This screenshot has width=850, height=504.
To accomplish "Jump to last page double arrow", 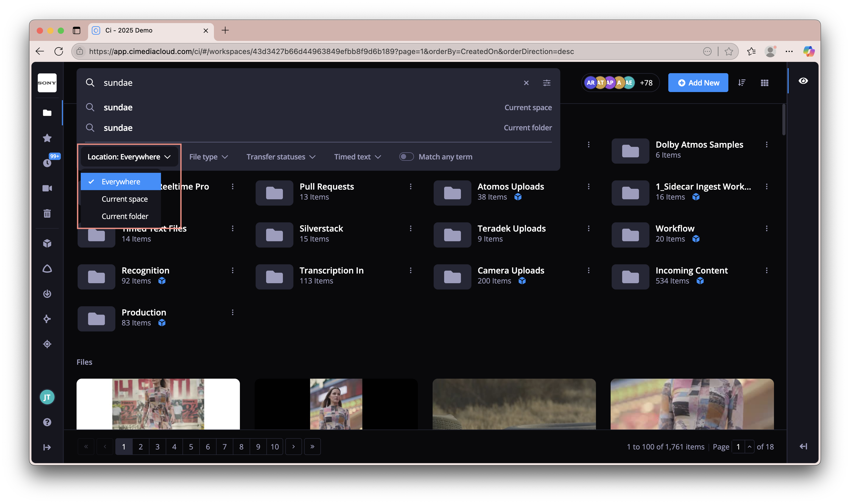I will (x=312, y=447).
